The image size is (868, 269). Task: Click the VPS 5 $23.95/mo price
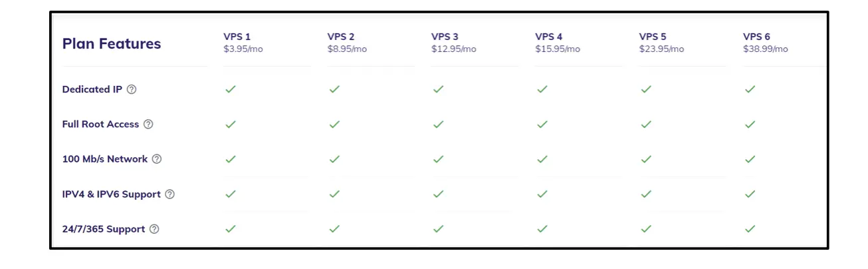[x=661, y=49]
